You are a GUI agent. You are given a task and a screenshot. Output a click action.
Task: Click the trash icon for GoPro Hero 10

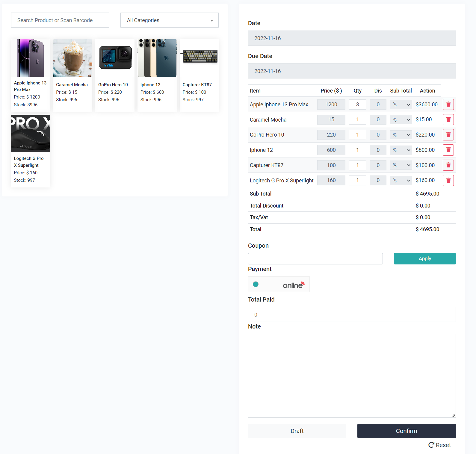tap(448, 135)
